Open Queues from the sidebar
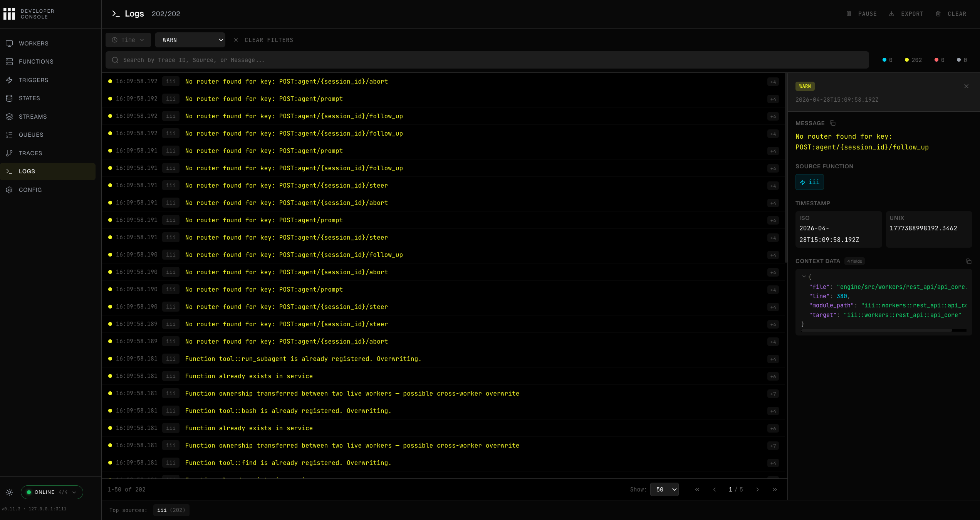The width and height of the screenshot is (980, 520). [48, 135]
